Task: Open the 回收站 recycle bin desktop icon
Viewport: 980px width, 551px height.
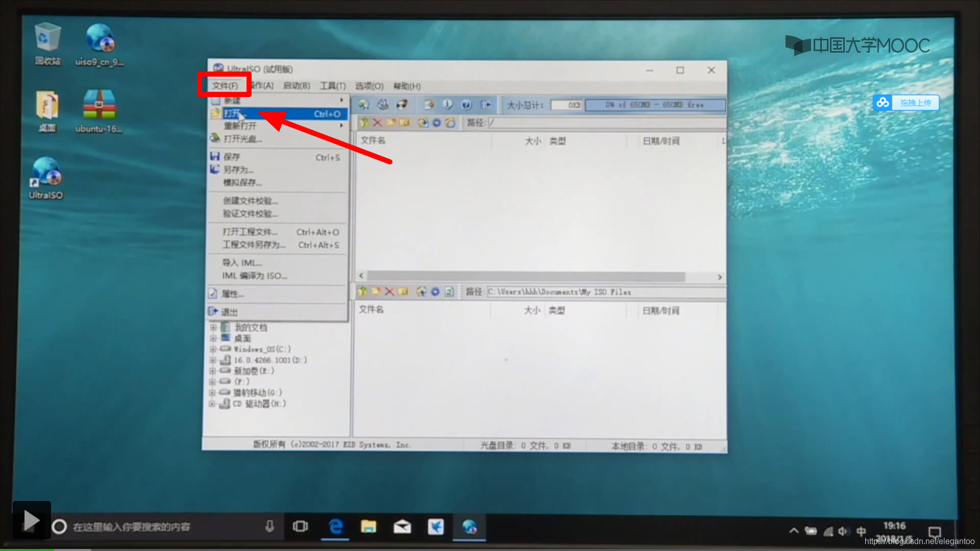Action: 47,44
